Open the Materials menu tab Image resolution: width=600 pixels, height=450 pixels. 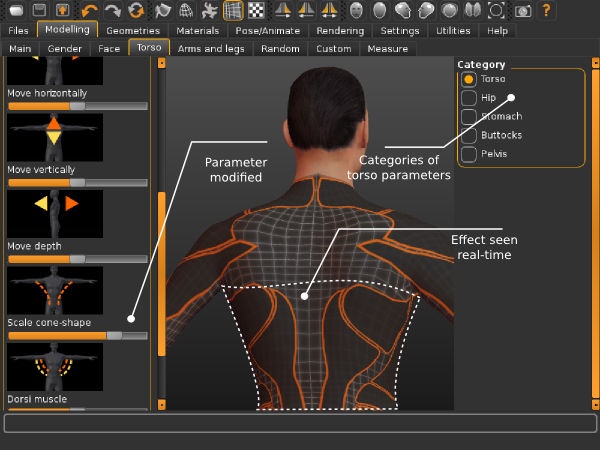click(x=196, y=31)
